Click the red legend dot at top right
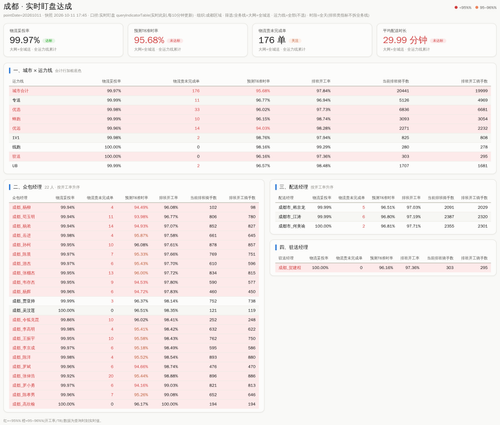Viewport: 500px width, 425px height. (x=456, y=7)
